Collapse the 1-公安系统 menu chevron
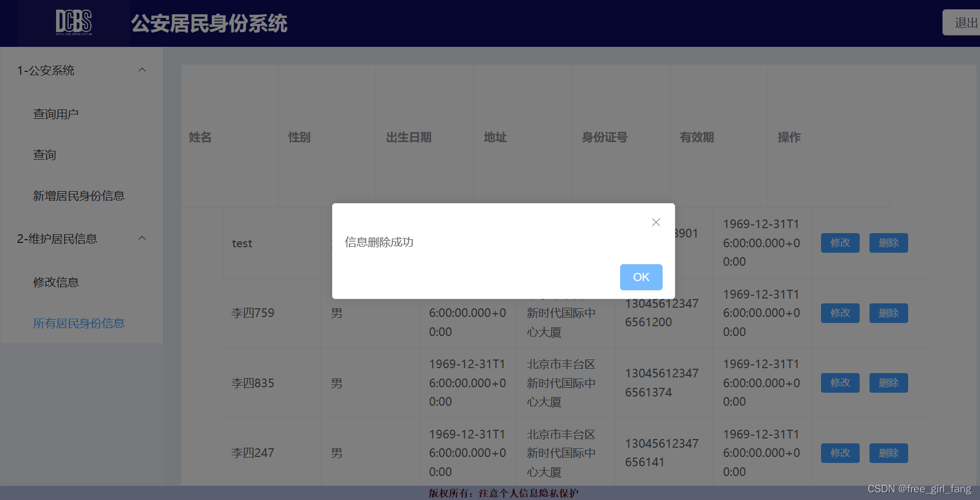The height and width of the screenshot is (500, 980). 142,70
